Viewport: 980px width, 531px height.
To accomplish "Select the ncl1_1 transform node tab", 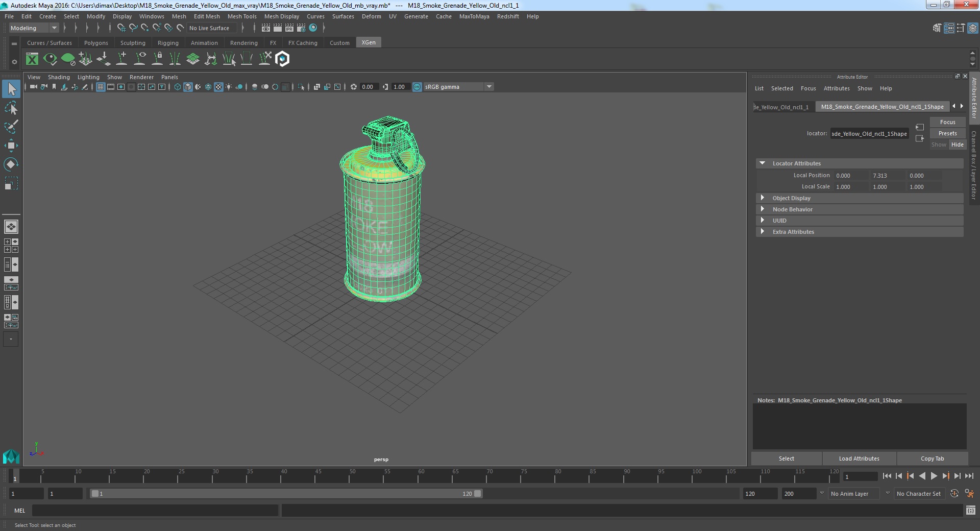I will (x=783, y=107).
